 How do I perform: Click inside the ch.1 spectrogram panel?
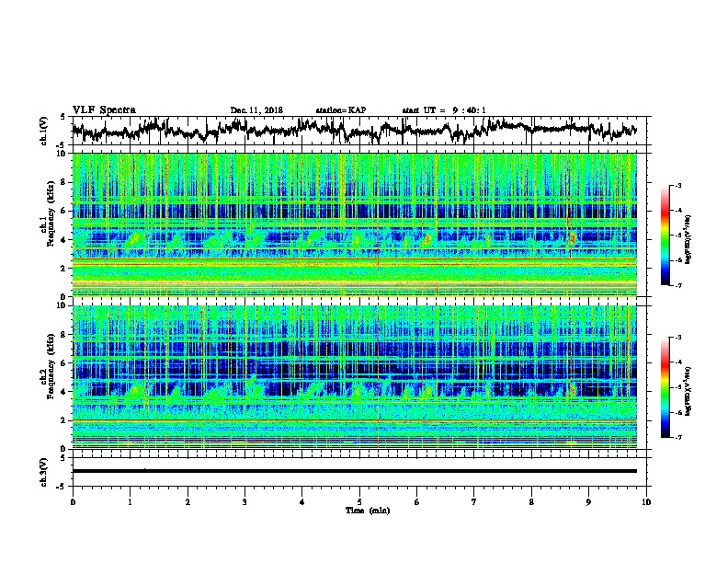pos(355,224)
